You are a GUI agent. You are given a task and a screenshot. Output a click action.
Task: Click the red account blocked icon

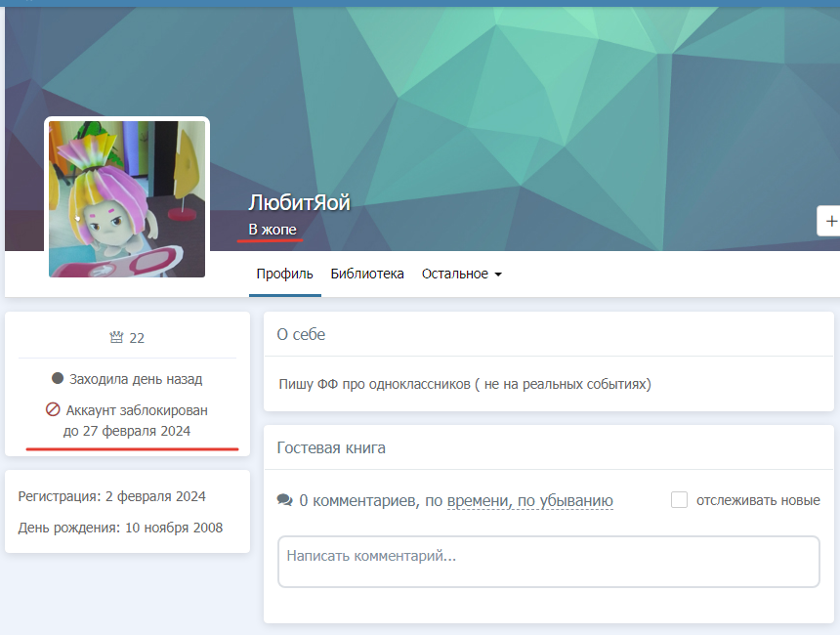point(54,410)
